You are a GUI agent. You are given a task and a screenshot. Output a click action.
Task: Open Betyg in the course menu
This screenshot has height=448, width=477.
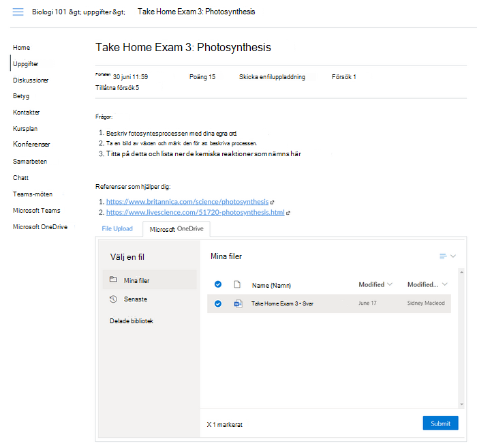tap(21, 96)
